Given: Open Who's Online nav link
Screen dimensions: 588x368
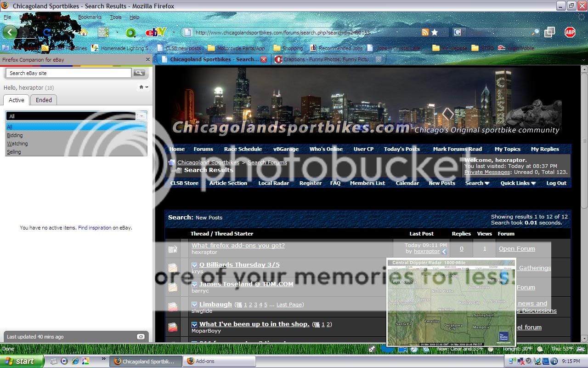Looking at the screenshot, I should (x=326, y=149).
